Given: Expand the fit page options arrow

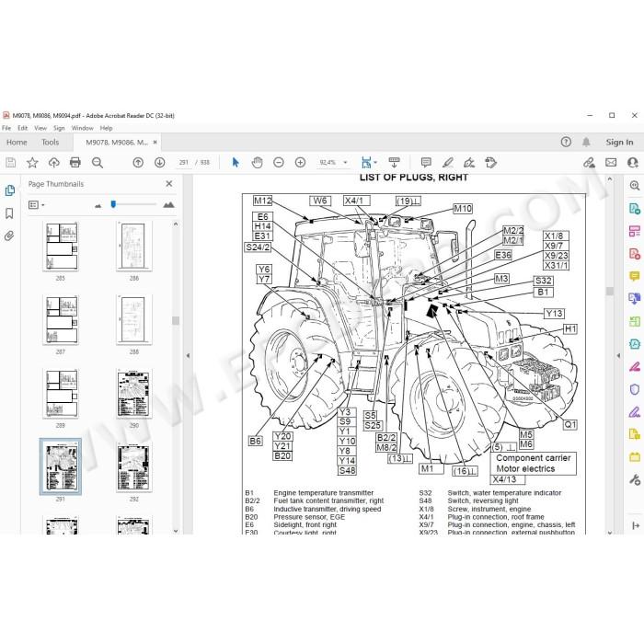Looking at the screenshot, I should tap(375, 163).
